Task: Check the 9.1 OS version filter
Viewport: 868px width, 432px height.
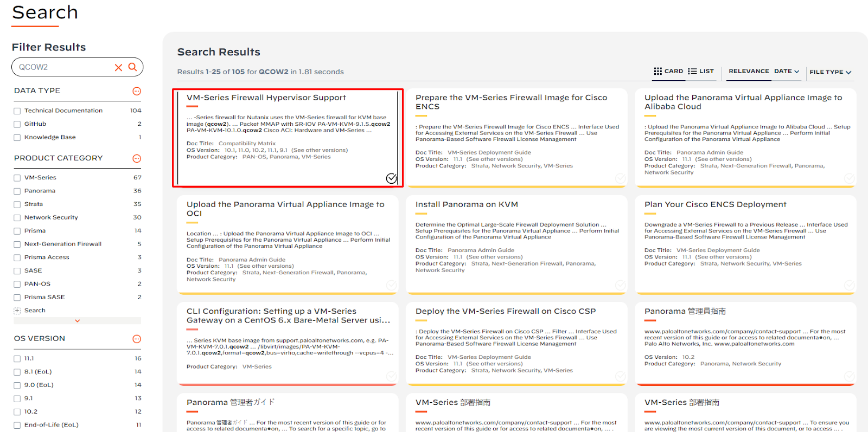Action: pos(17,399)
